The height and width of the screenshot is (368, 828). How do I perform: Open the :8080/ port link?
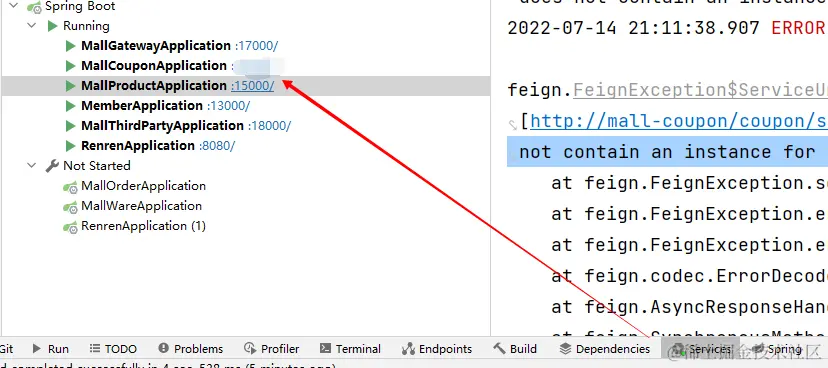click(x=217, y=146)
